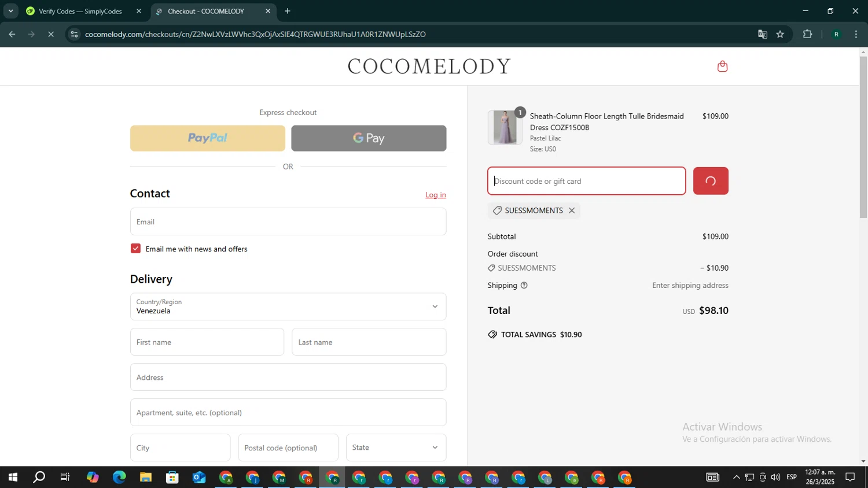Select the Checkout - COCOMELODY tab
This screenshot has height=488, width=868.
click(x=206, y=11)
